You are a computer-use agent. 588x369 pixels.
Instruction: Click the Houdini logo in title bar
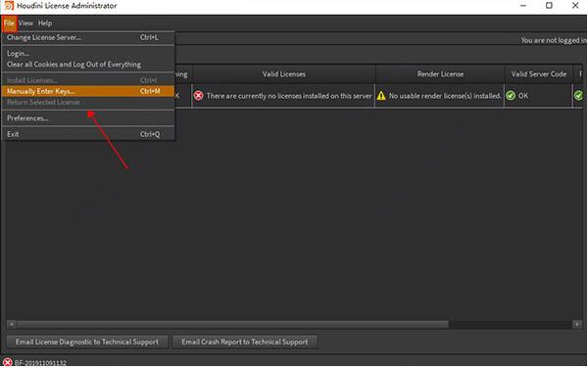pos(8,6)
